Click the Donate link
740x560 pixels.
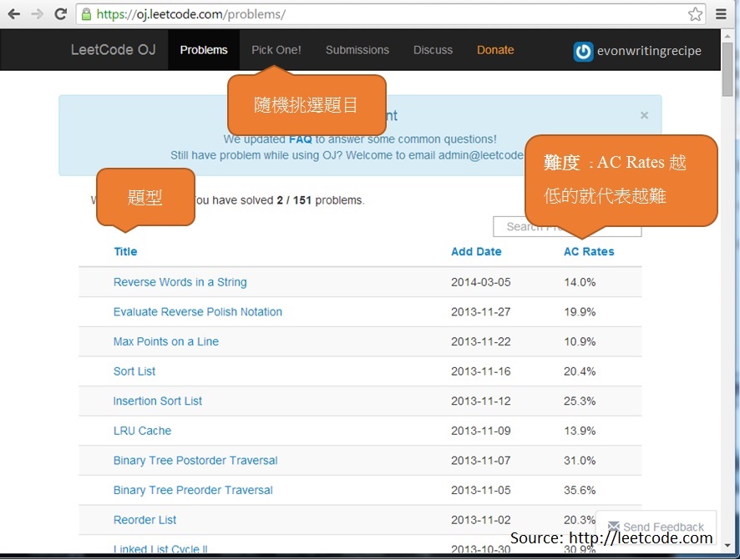pyautogui.click(x=495, y=50)
